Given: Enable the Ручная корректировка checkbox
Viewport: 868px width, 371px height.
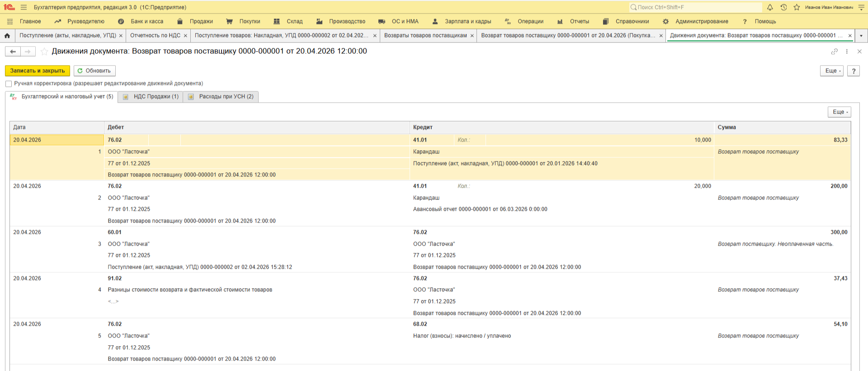Looking at the screenshot, I should [9, 84].
